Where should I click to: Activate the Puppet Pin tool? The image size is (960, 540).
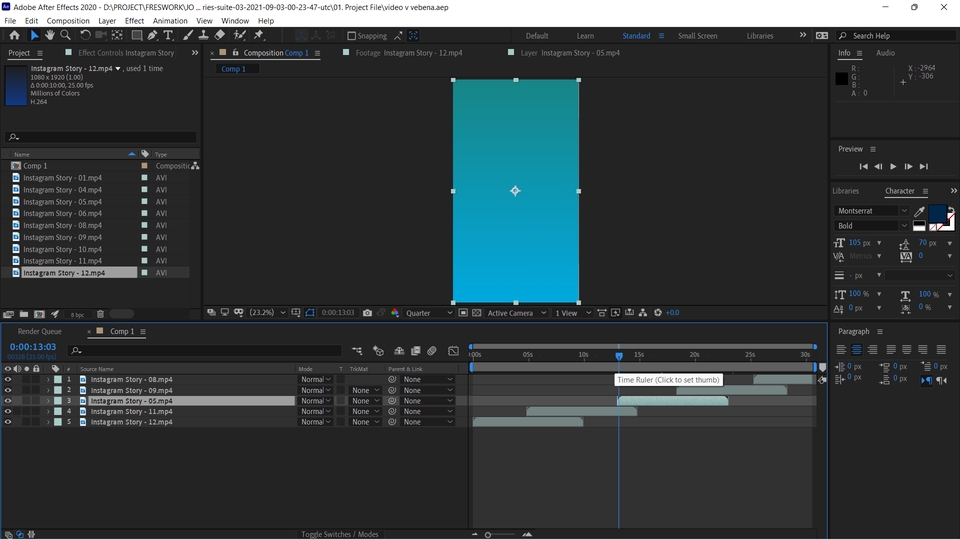259,36
